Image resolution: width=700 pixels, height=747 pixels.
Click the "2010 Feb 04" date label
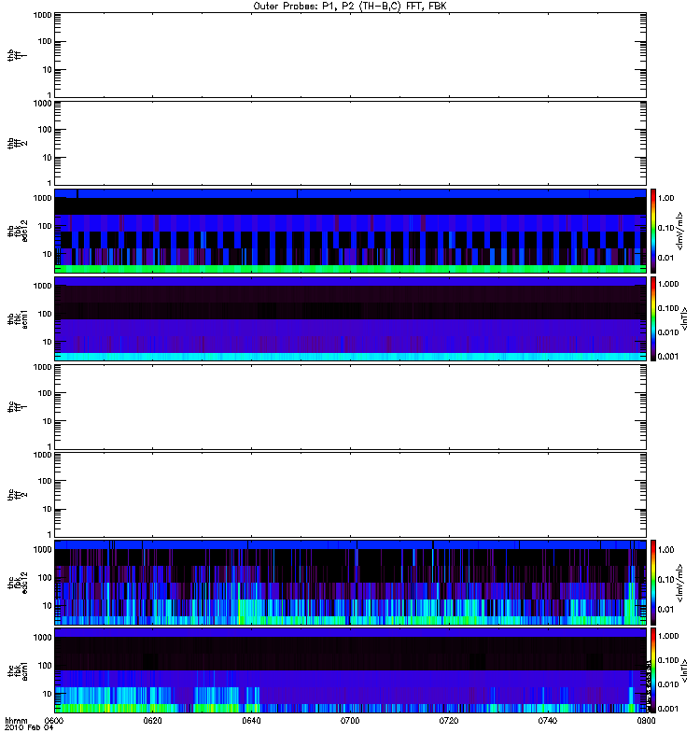(x=29, y=727)
